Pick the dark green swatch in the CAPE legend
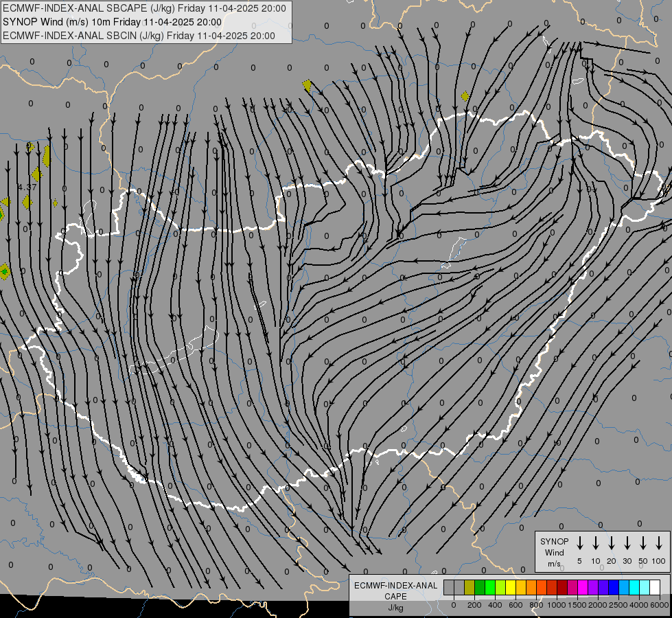 [x=480, y=587]
